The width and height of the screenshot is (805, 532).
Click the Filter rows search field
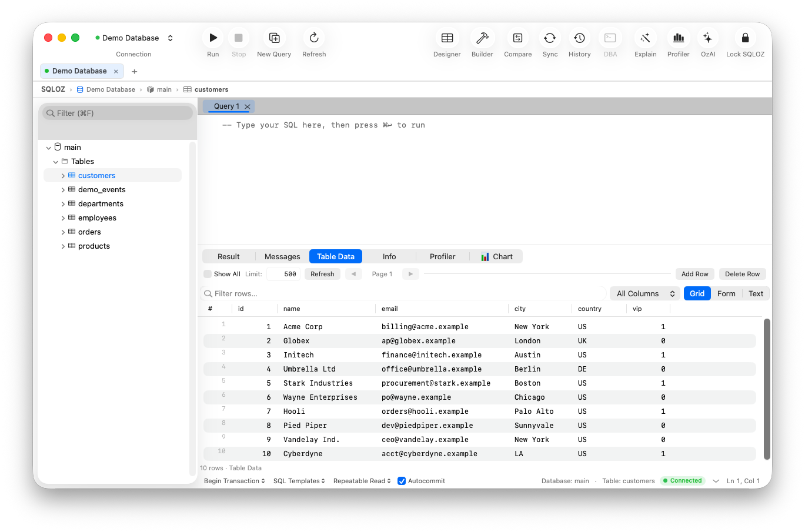click(x=405, y=293)
